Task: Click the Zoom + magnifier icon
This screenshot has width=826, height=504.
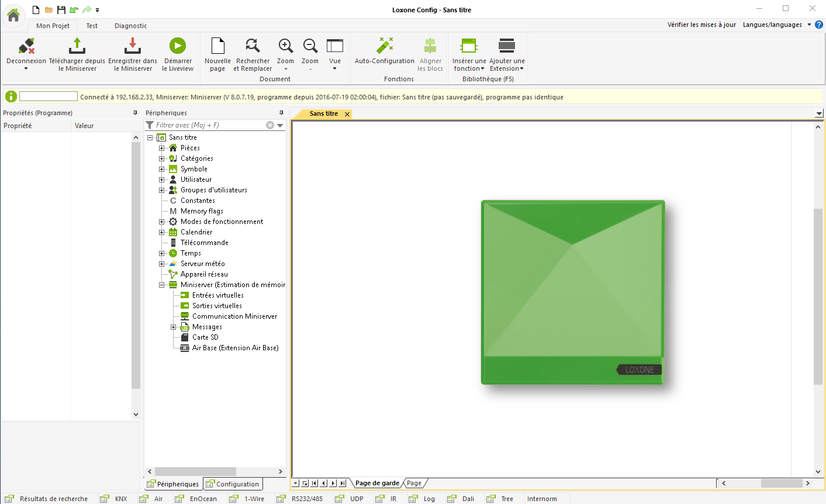Action: pos(285,46)
